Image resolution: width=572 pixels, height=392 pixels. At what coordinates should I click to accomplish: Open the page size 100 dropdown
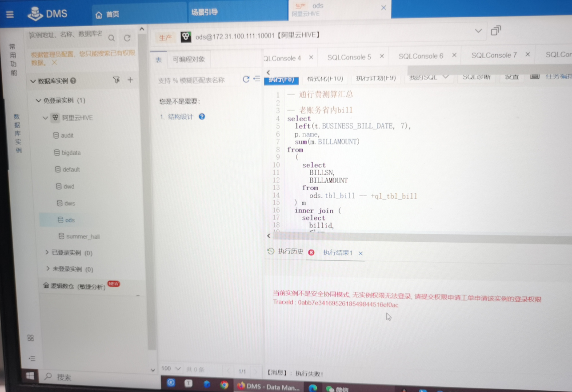[x=171, y=368]
